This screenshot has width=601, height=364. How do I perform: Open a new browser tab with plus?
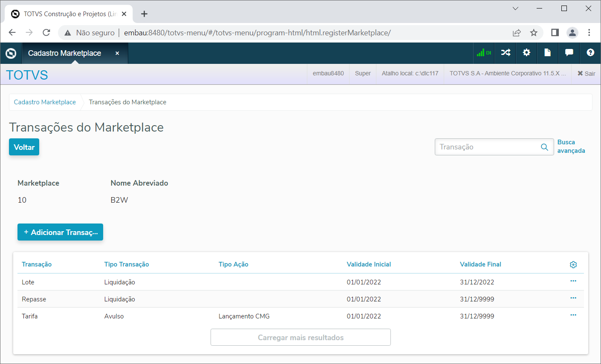pyautogui.click(x=144, y=14)
